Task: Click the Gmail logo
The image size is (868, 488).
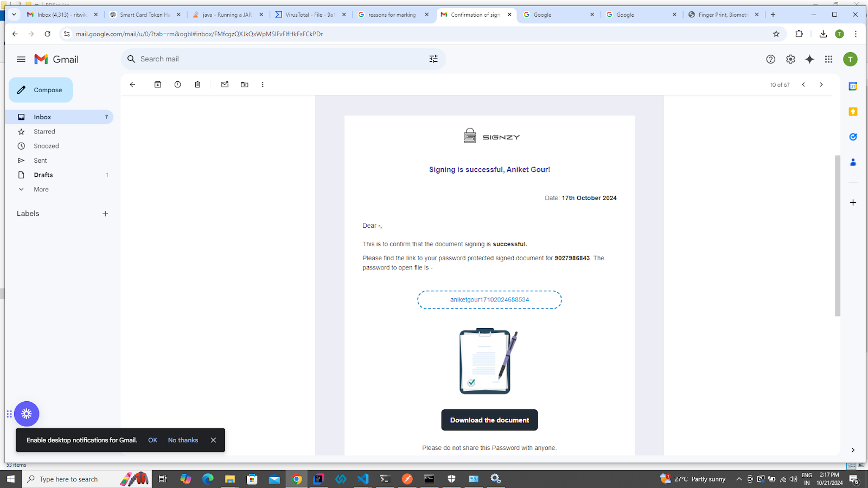Action: (x=56, y=59)
